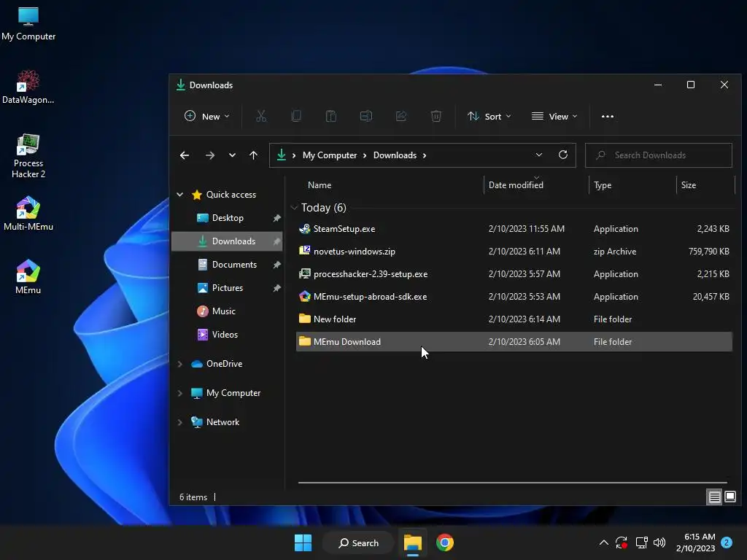The image size is (747, 560).
Task: Click the Copy icon in toolbar
Action: [x=296, y=116]
